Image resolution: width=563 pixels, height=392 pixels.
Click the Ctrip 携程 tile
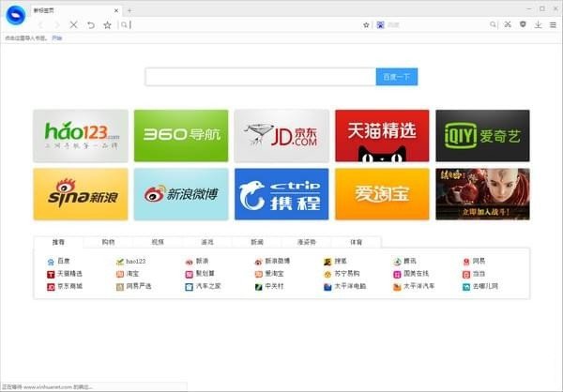(281, 194)
